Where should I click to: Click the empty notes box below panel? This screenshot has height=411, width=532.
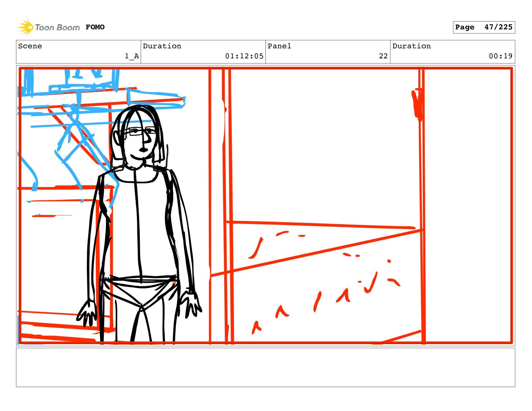coord(265,367)
